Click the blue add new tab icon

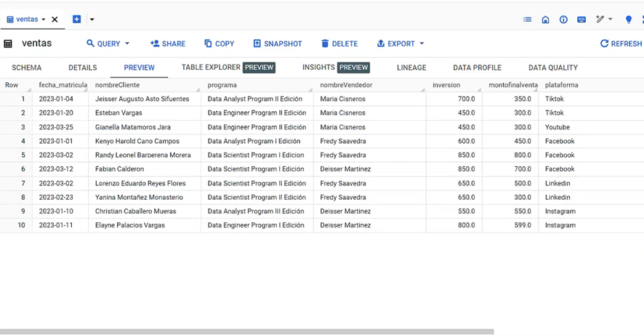click(76, 19)
